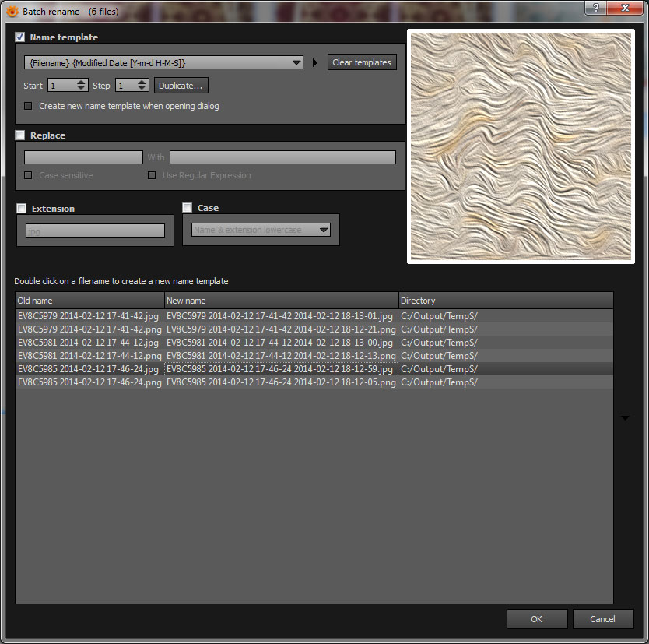
Task: Click the help question mark button
Action: tap(595, 8)
